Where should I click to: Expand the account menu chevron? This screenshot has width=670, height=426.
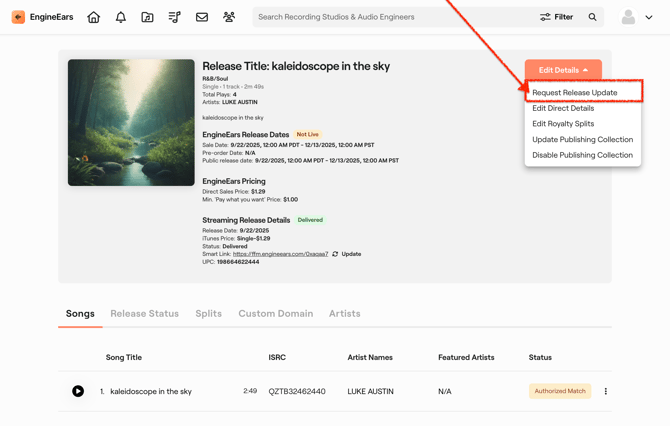[x=649, y=18]
